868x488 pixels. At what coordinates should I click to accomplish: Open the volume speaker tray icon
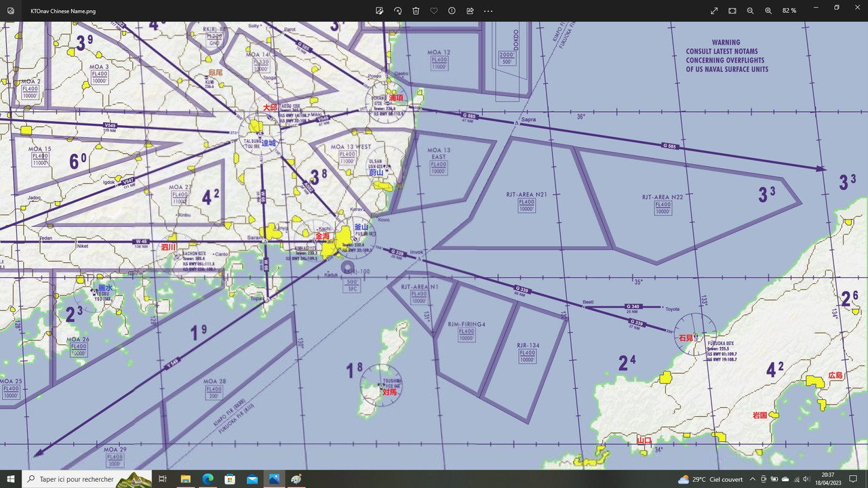point(806,479)
